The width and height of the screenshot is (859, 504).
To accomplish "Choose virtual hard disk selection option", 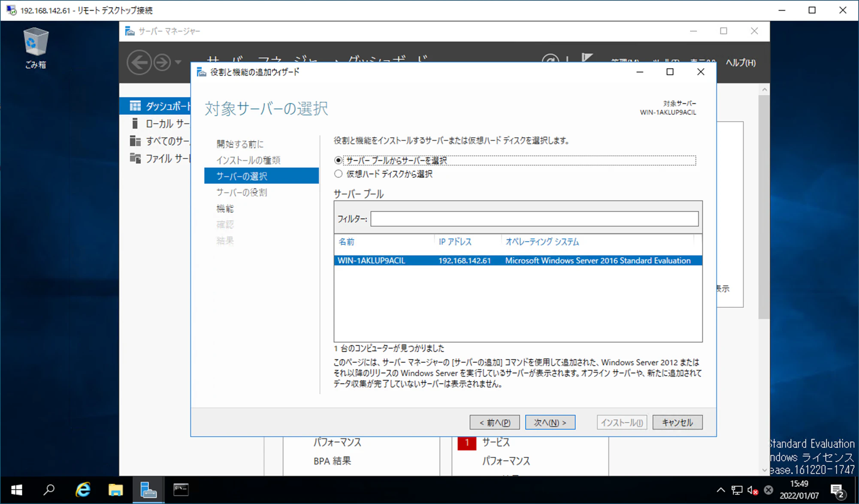I will click(339, 174).
